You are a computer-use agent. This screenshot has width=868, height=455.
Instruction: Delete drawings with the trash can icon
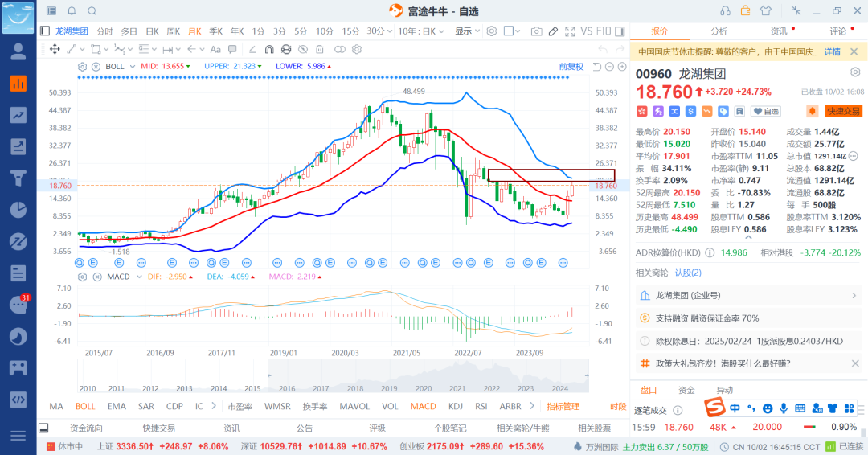coord(319,49)
